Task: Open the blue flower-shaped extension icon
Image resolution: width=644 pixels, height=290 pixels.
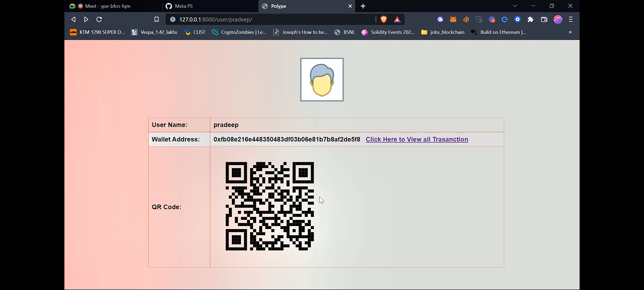Action: point(492,19)
